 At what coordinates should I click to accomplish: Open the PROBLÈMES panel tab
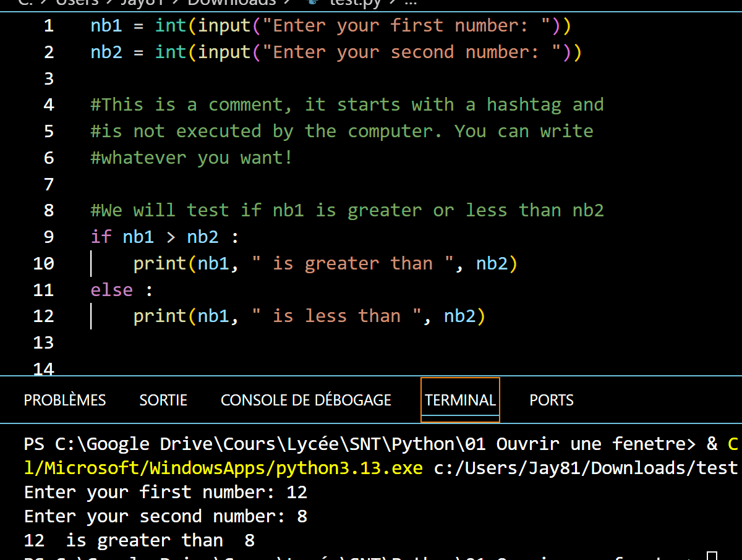(65, 401)
